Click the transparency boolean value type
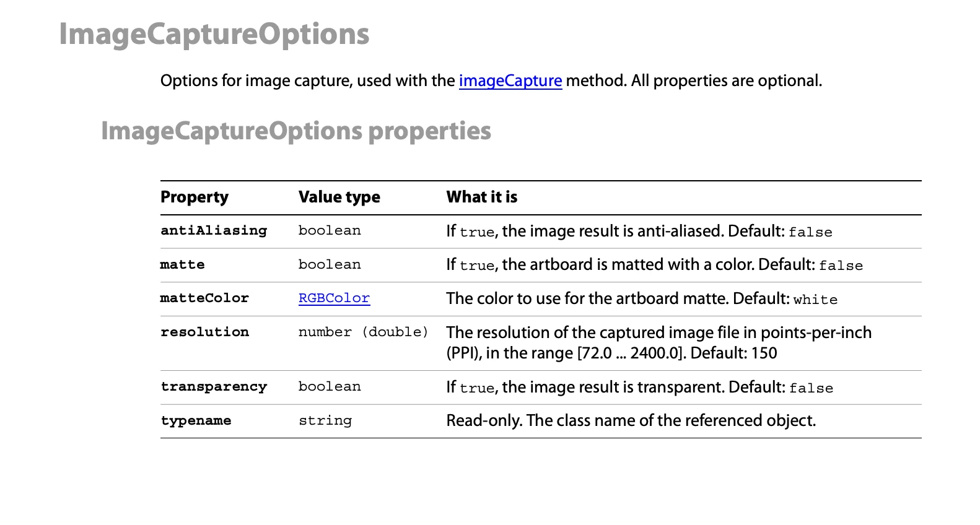Viewport: 980px width, 525px height. (x=329, y=387)
